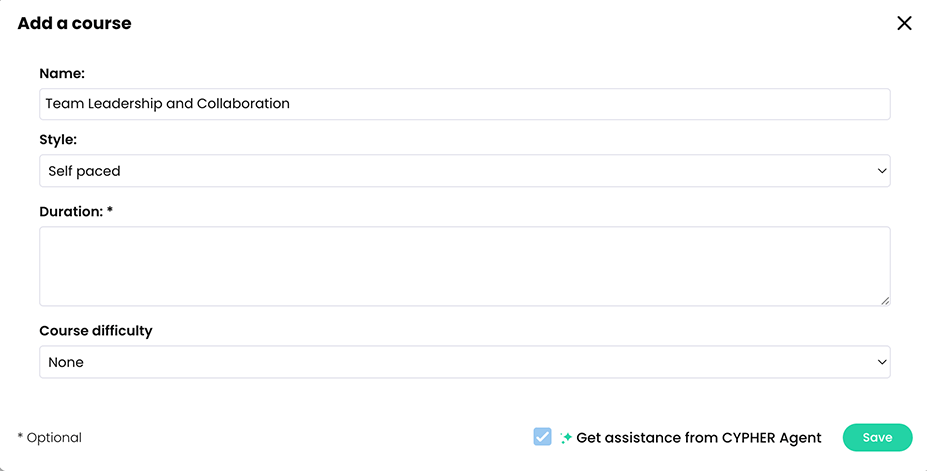Grab the Duration textarea resize handle

tap(884, 299)
